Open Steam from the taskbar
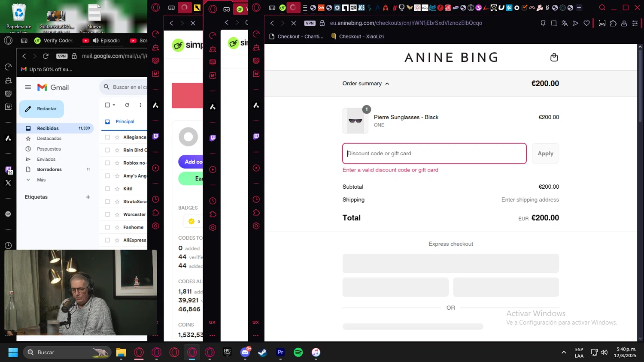 coord(262,352)
